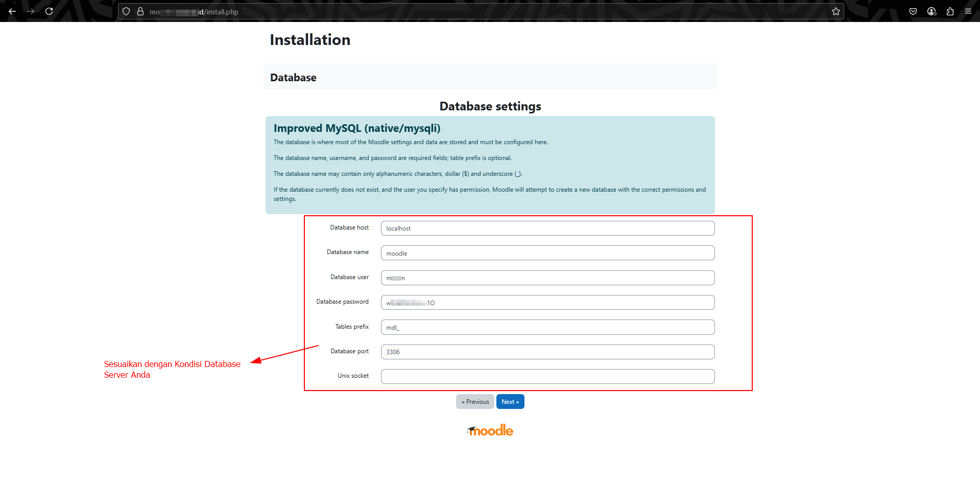
Task: Go back using the Previous button
Action: pyautogui.click(x=475, y=401)
